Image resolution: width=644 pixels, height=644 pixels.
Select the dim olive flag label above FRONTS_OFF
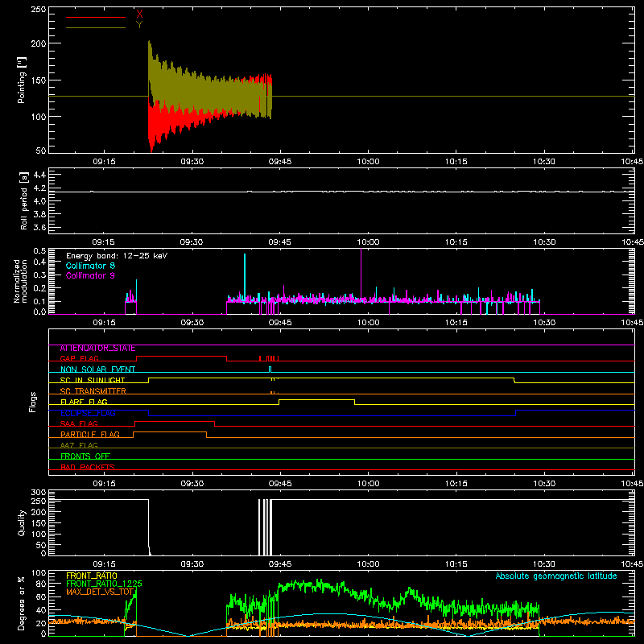79,445
